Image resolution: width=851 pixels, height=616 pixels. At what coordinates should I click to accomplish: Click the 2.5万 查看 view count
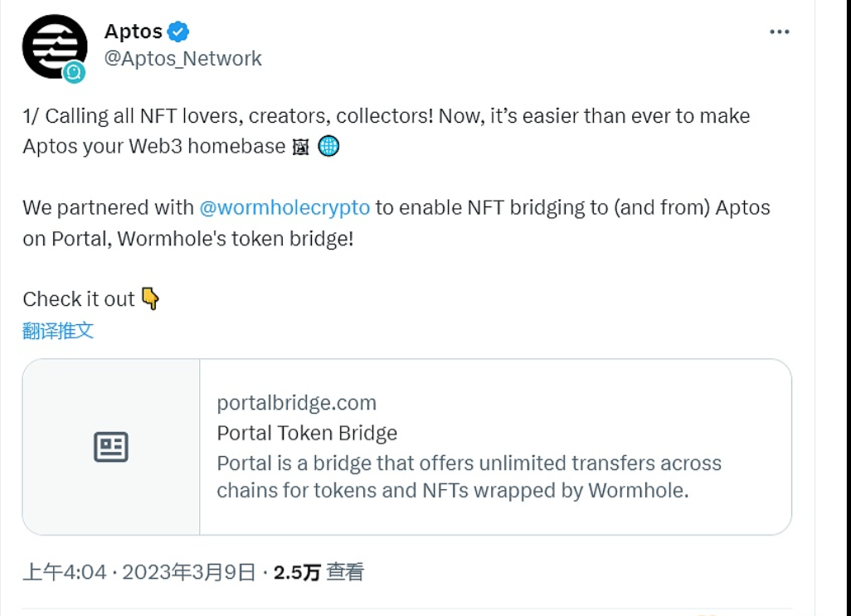tap(319, 572)
